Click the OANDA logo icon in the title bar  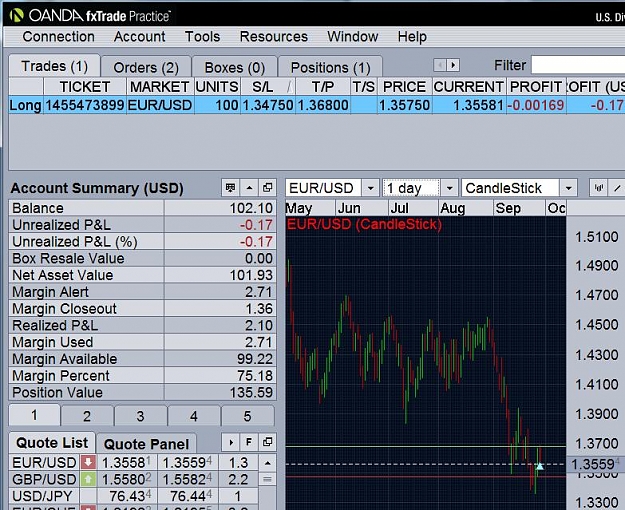tap(17, 16)
